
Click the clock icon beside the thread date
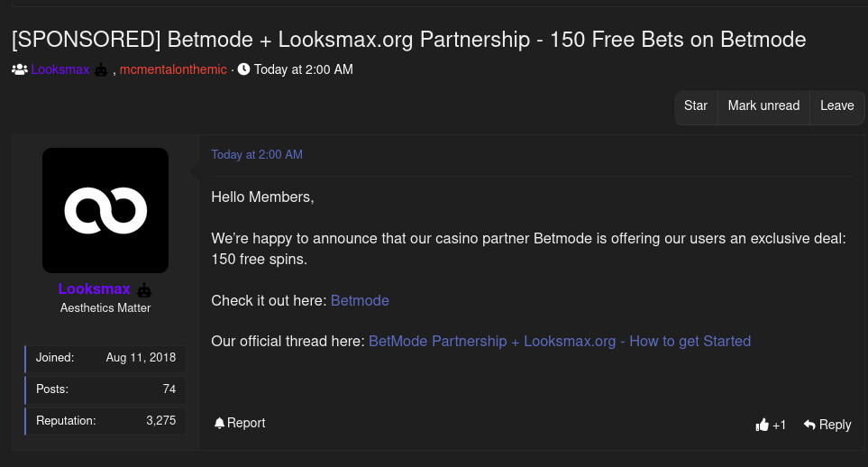tap(243, 69)
